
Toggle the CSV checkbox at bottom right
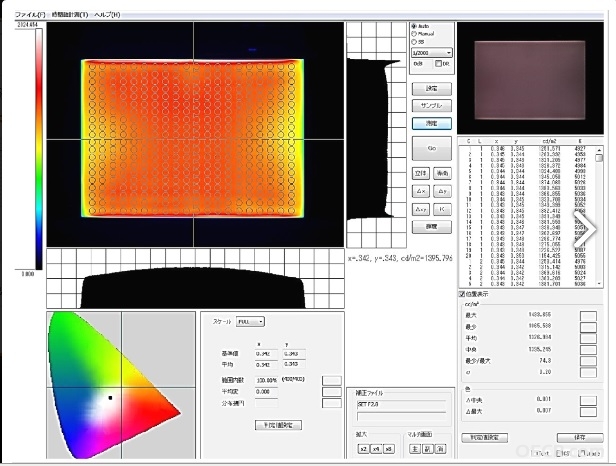click(x=559, y=453)
